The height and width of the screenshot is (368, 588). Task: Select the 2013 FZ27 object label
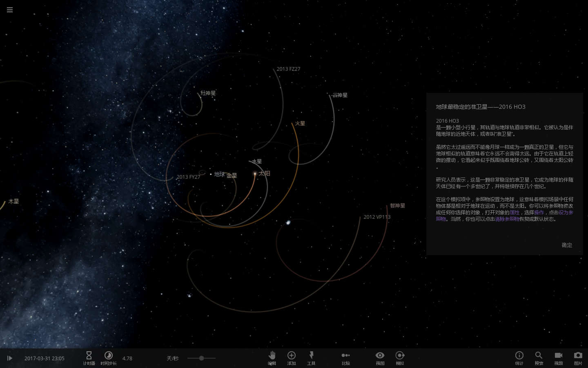tap(288, 69)
